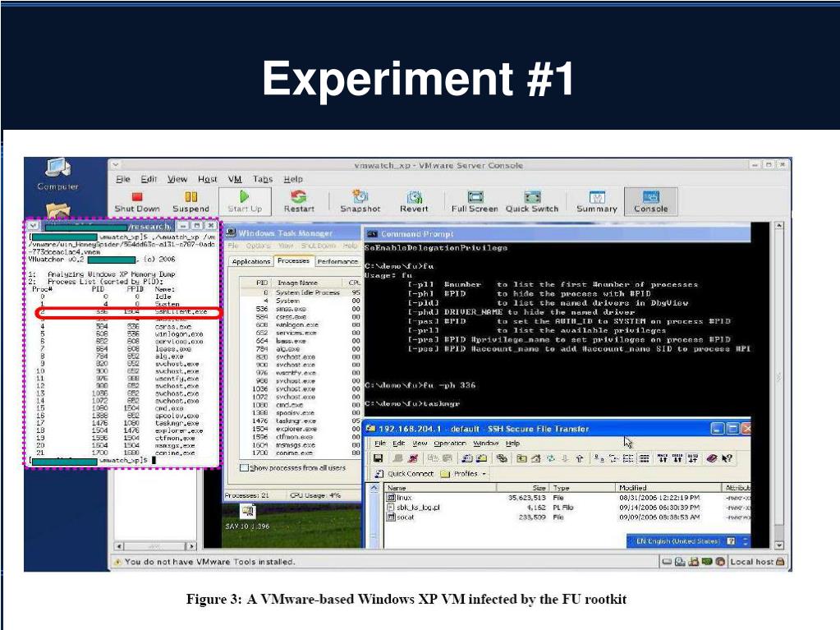
Task: Click the Suspend toolbar button
Action: click(x=190, y=202)
